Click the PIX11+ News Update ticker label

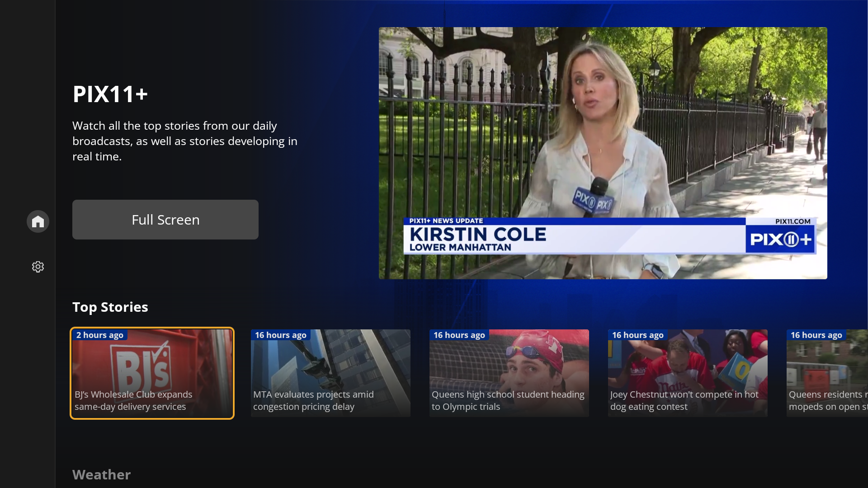coord(446,221)
